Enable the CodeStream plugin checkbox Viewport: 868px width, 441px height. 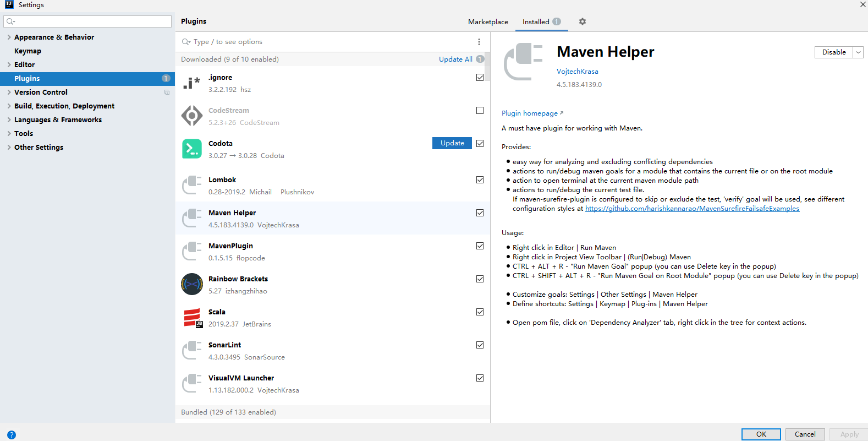480,111
